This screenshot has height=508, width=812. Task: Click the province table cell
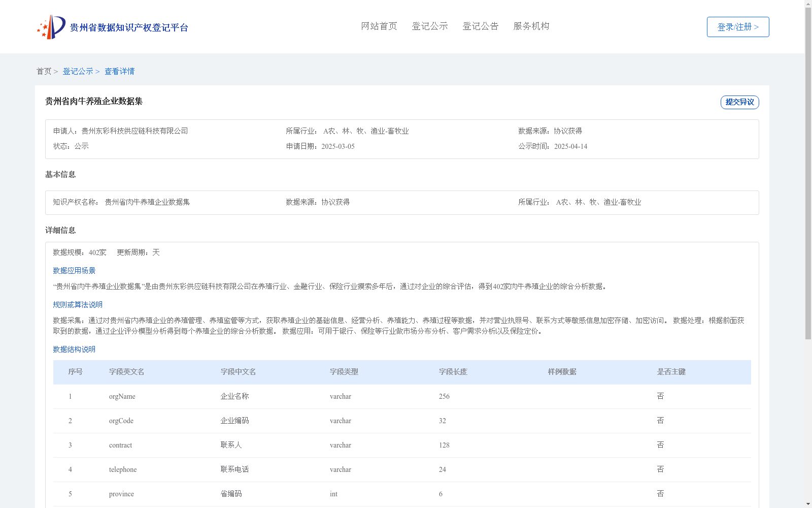click(x=121, y=494)
